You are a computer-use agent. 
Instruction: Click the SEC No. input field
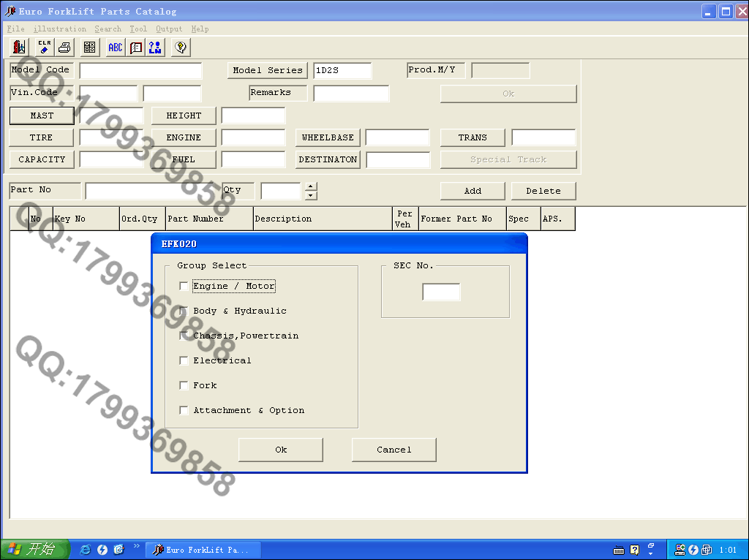441,292
